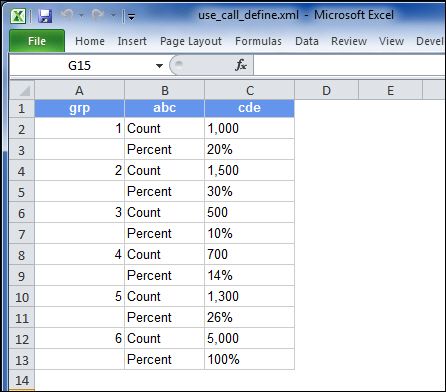The height and width of the screenshot is (392, 446).
Task: Select the cell containing 14%
Action: (249, 275)
